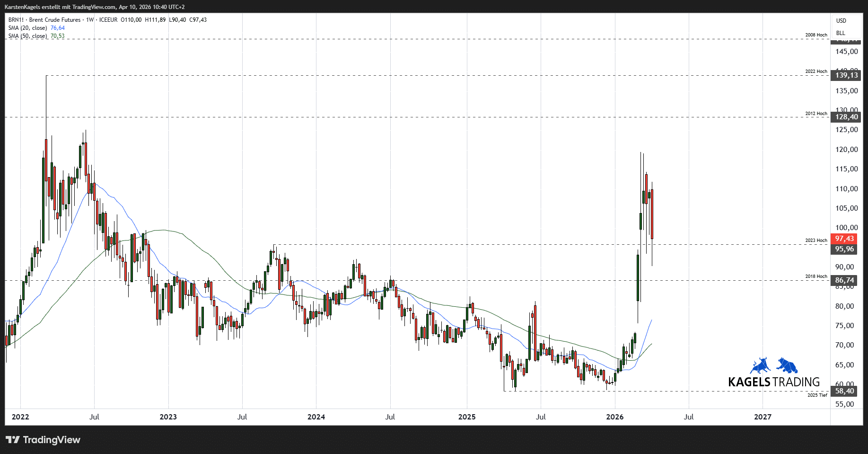Select the red 97,43 current price tag
This screenshot has height=454, width=868.
coord(844,239)
